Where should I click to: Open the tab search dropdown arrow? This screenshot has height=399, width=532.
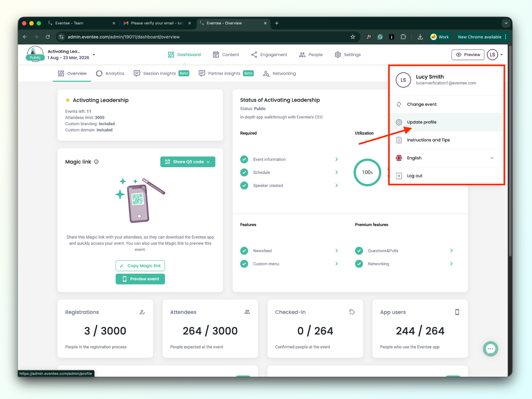click(x=506, y=23)
